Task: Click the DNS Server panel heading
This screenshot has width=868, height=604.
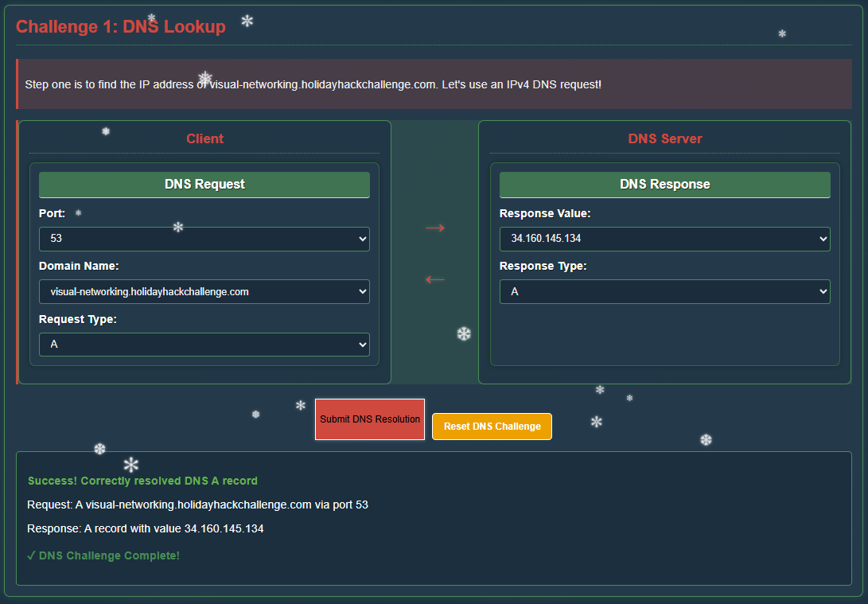Action: [664, 138]
